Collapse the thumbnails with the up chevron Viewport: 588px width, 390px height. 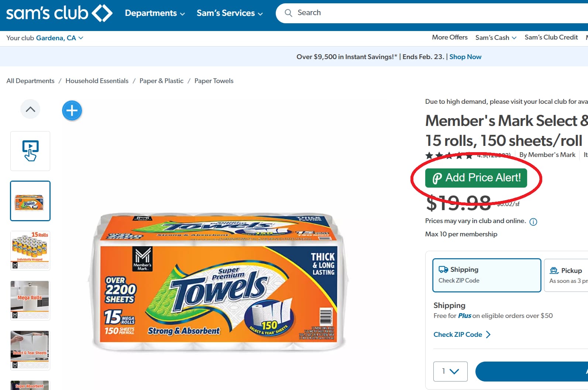click(30, 109)
